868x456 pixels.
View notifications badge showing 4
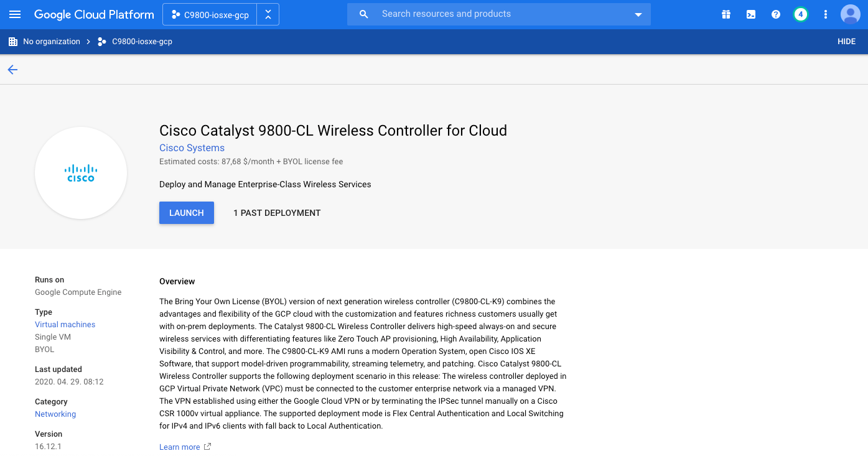click(x=801, y=14)
